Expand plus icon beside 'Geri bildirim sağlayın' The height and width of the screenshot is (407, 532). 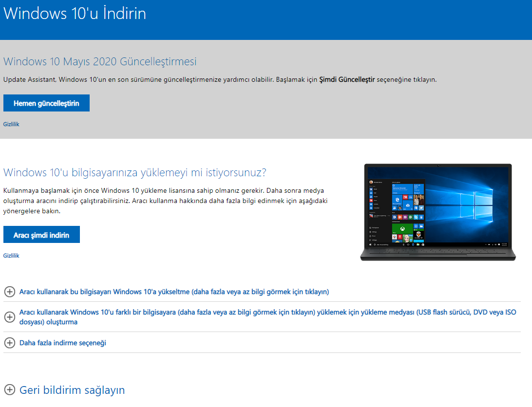[10, 389]
